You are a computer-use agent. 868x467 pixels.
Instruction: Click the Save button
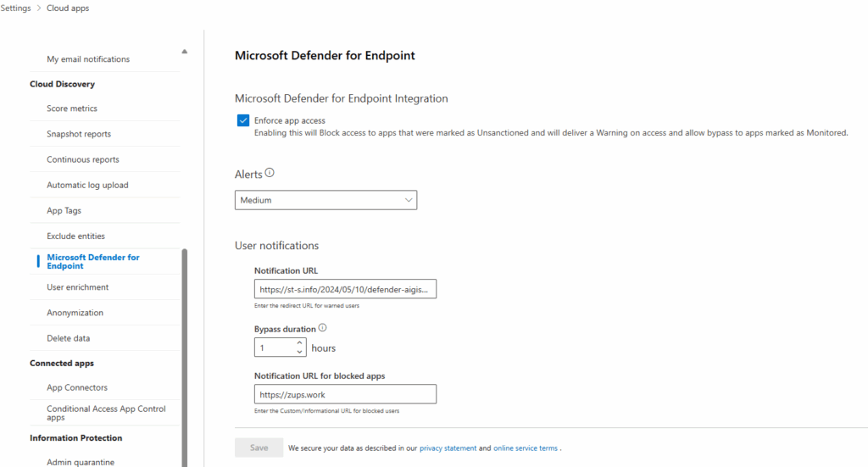pyautogui.click(x=259, y=448)
